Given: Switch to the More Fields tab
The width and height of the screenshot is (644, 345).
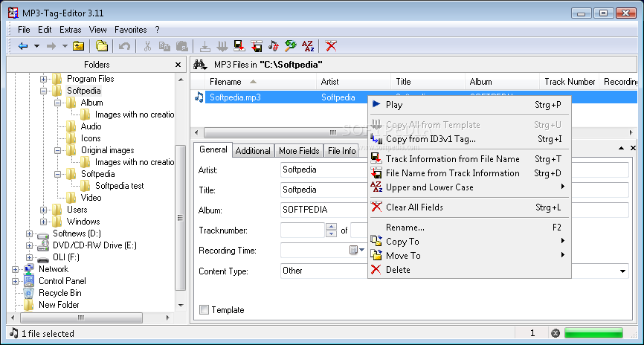Looking at the screenshot, I should click(x=299, y=151).
